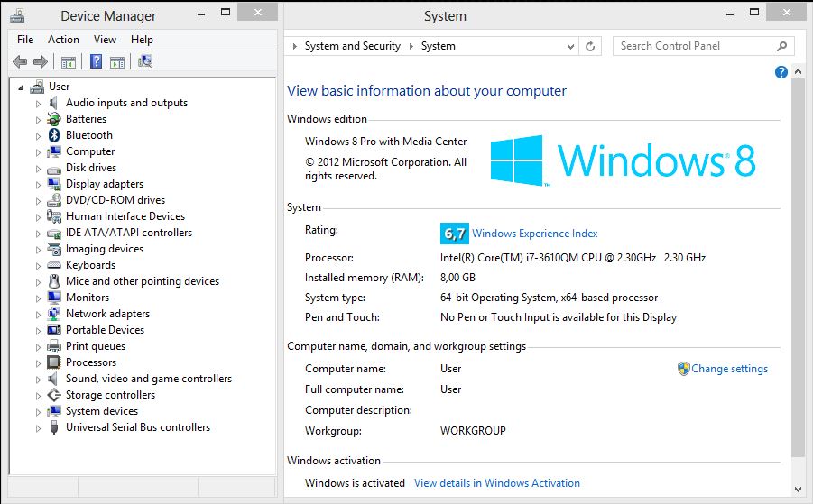The width and height of the screenshot is (813, 504).
Task: Open the address bar history dropdown arrow
Action: click(570, 47)
